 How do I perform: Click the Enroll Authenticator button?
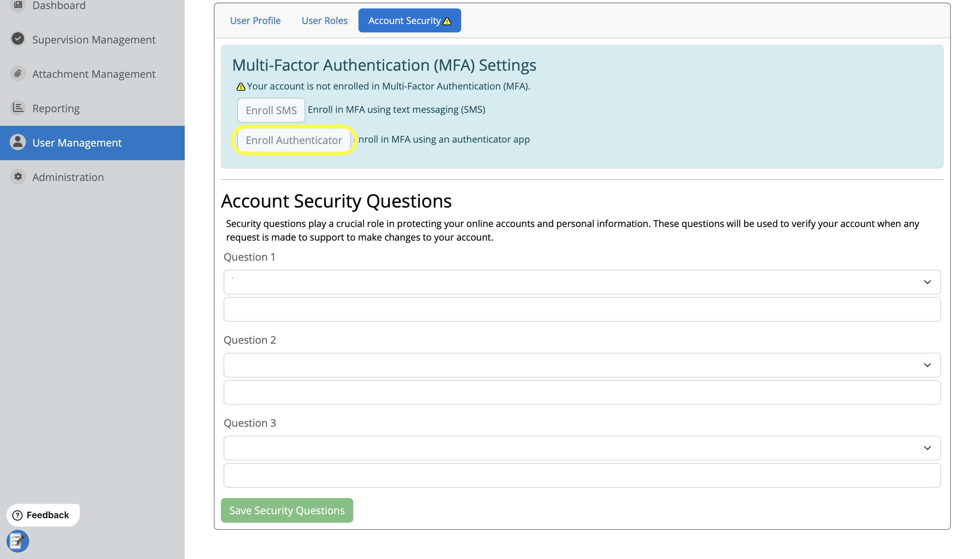[294, 140]
